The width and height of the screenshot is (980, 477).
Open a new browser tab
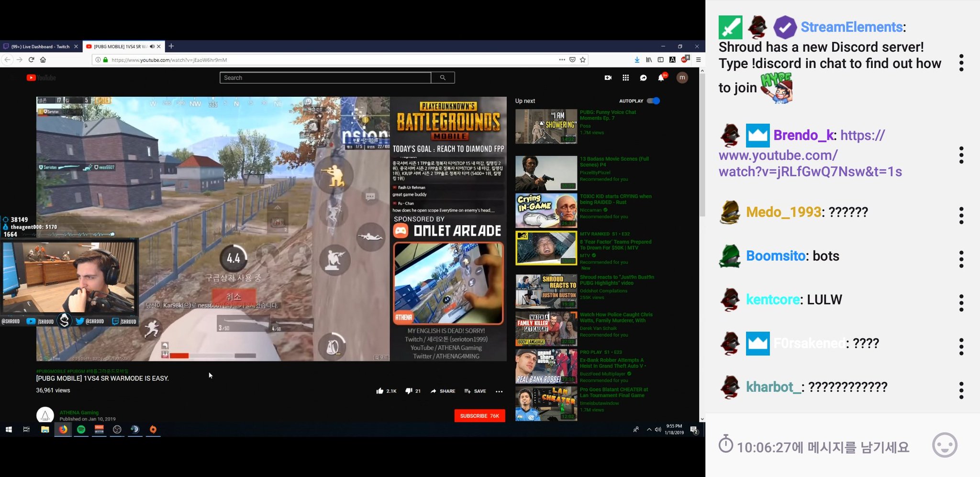tap(171, 46)
